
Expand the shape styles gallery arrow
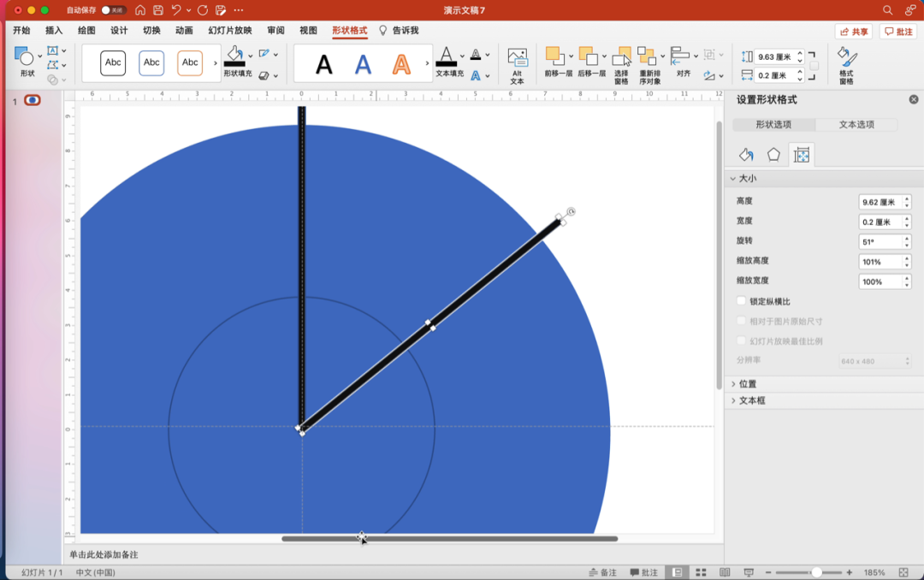(x=215, y=63)
